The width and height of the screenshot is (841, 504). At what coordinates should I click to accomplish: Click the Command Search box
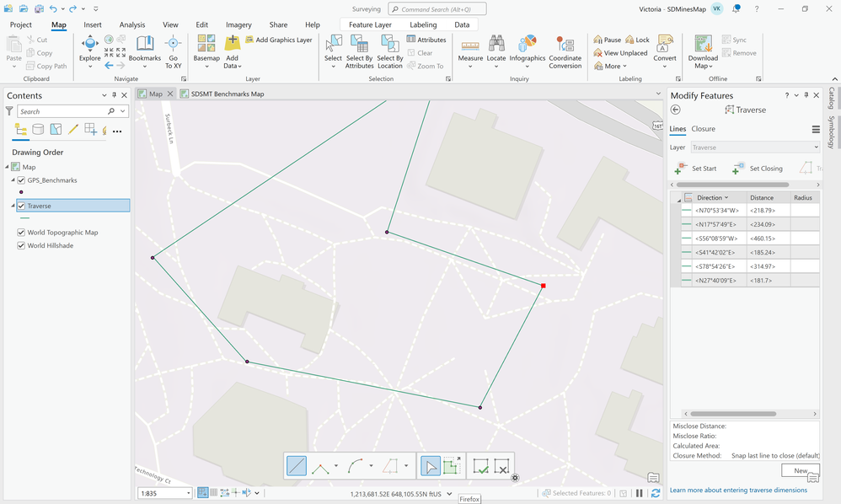click(437, 9)
